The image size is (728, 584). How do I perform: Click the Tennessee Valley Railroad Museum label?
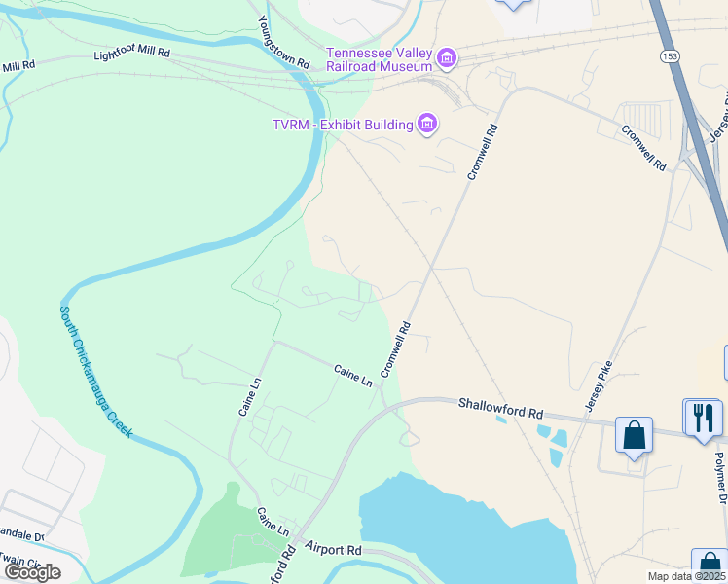coord(380,60)
